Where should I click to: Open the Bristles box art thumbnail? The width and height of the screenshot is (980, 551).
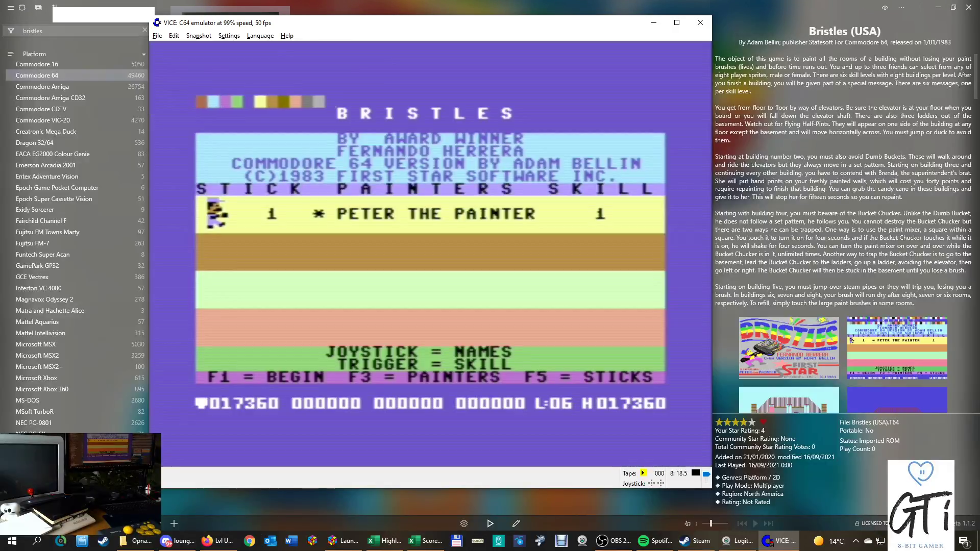pos(789,348)
